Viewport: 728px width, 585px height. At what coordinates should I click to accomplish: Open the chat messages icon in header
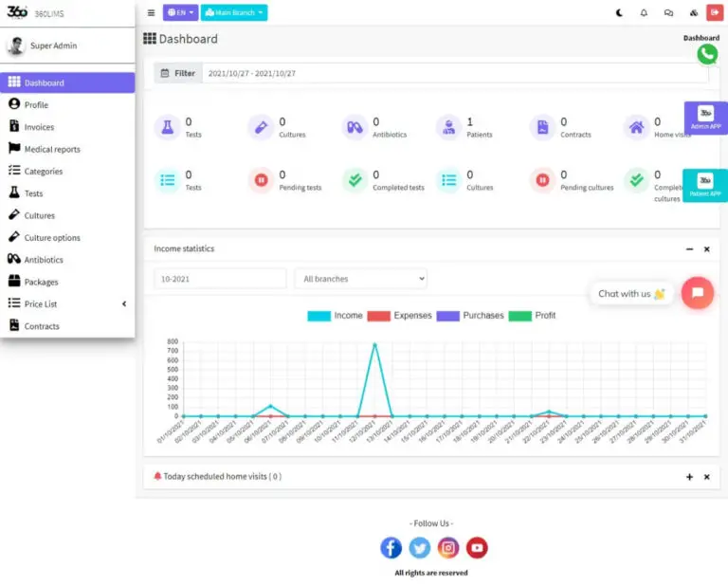[x=668, y=13]
